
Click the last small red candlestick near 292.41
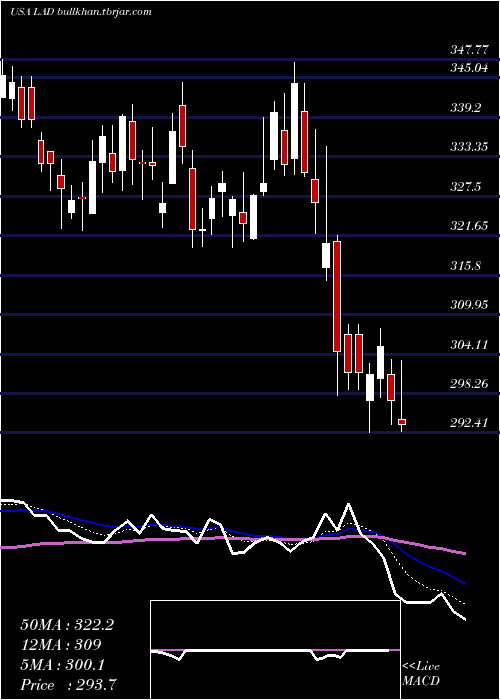[402, 422]
